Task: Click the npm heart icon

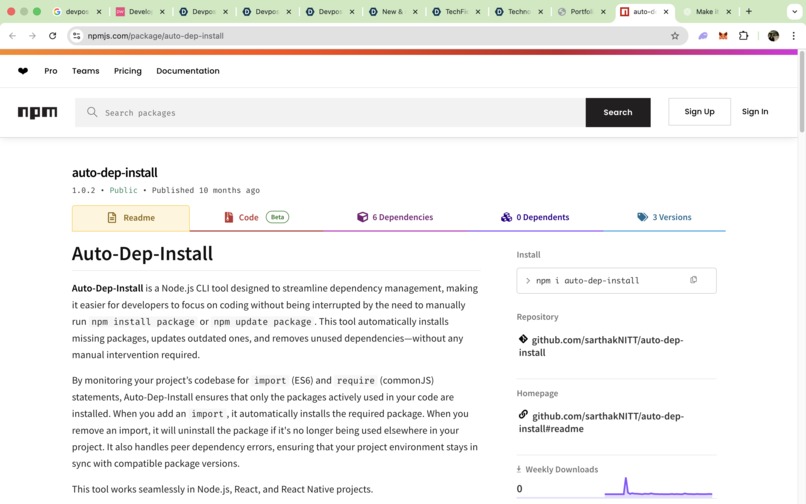Action: pyautogui.click(x=23, y=71)
